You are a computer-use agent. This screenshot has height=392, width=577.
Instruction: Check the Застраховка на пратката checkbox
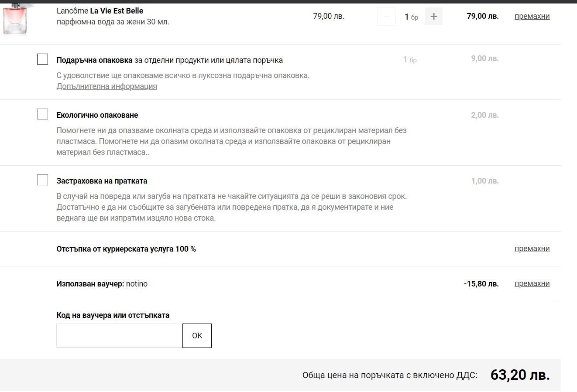(43, 180)
